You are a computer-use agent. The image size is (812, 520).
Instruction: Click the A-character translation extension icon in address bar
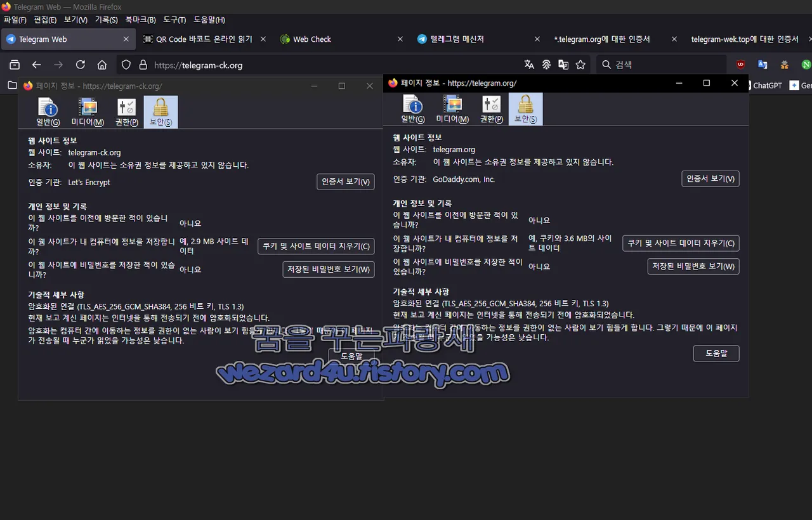pyautogui.click(x=563, y=65)
